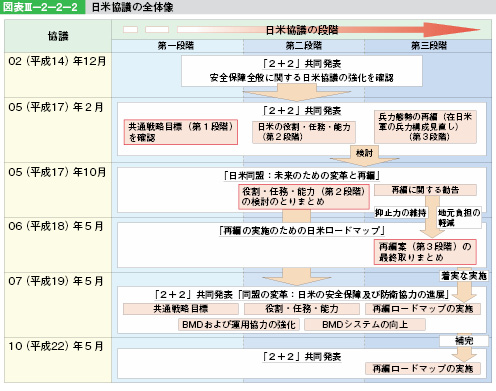Select the BMDシステムの向上 box
This screenshot has height=391, width=496.
[x=365, y=324]
